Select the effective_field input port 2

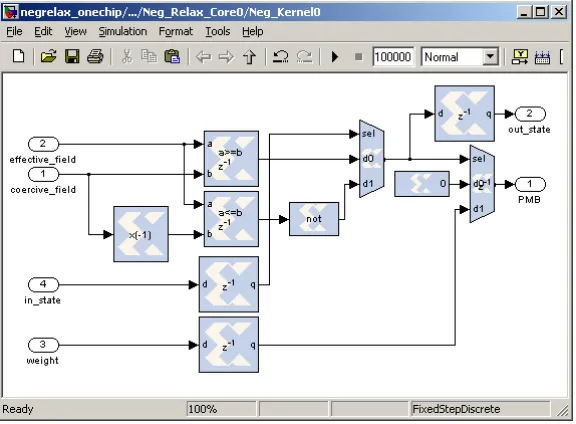pyautogui.click(x=43, y=144)
